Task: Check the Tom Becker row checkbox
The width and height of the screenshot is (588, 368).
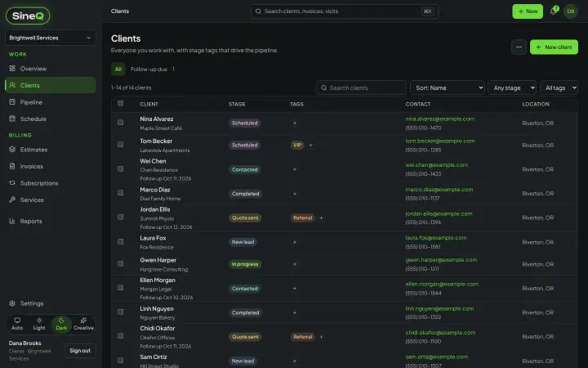Action: point(120,144)
